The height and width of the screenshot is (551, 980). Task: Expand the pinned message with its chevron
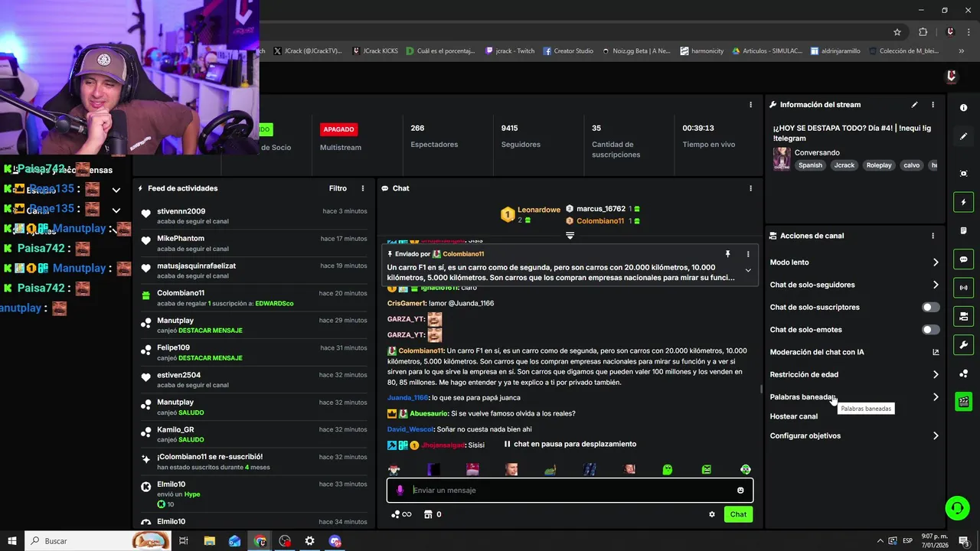click(748, 270)
